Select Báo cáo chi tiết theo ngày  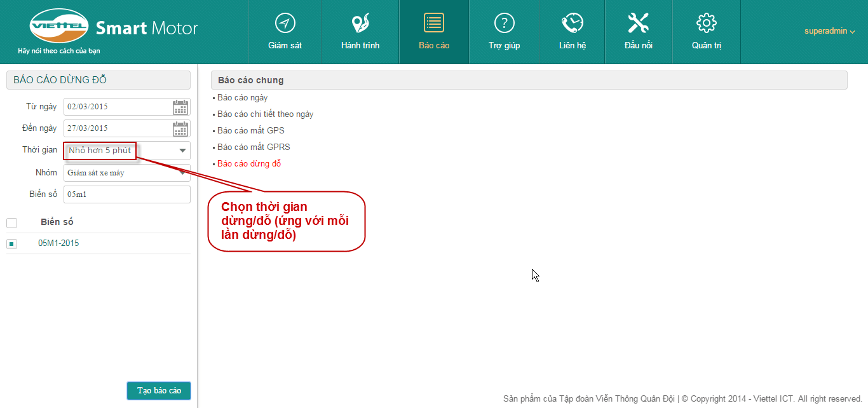coord(265,114)
